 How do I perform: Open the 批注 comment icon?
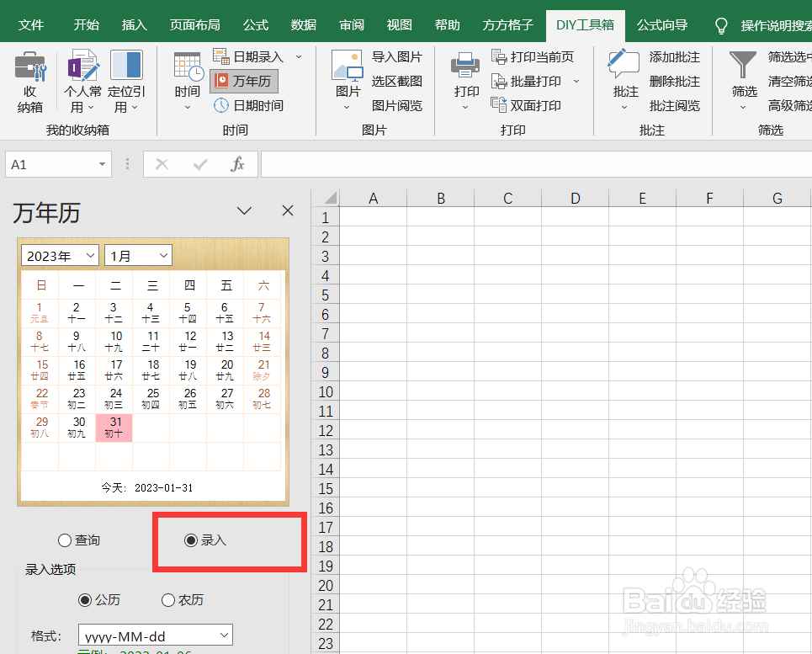(x=624, y=65)
